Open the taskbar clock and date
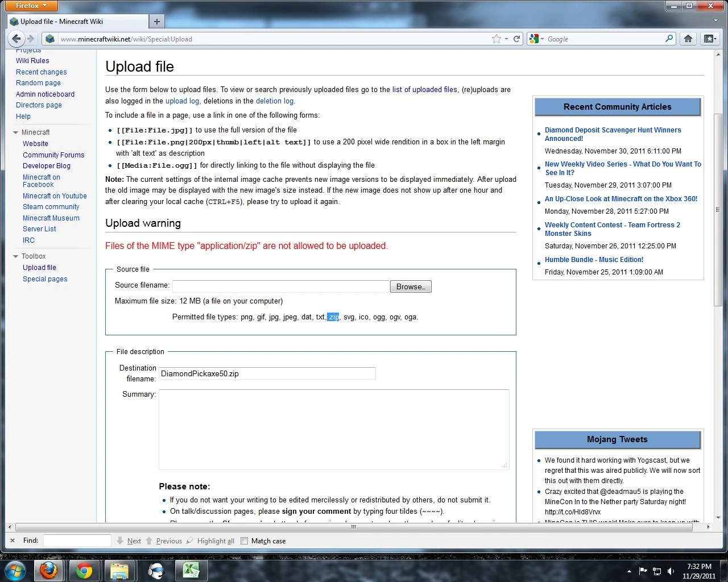728x582 pixels. click(x=699, y=571)
